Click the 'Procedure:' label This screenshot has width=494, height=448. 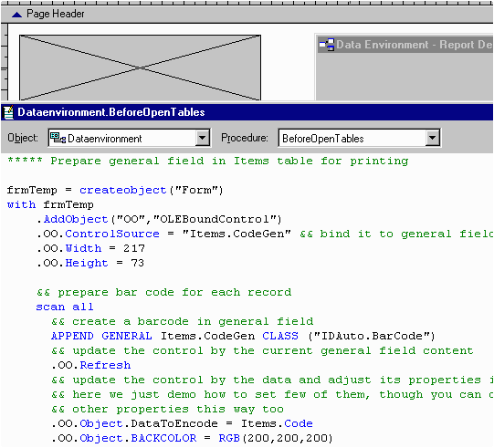245,138
